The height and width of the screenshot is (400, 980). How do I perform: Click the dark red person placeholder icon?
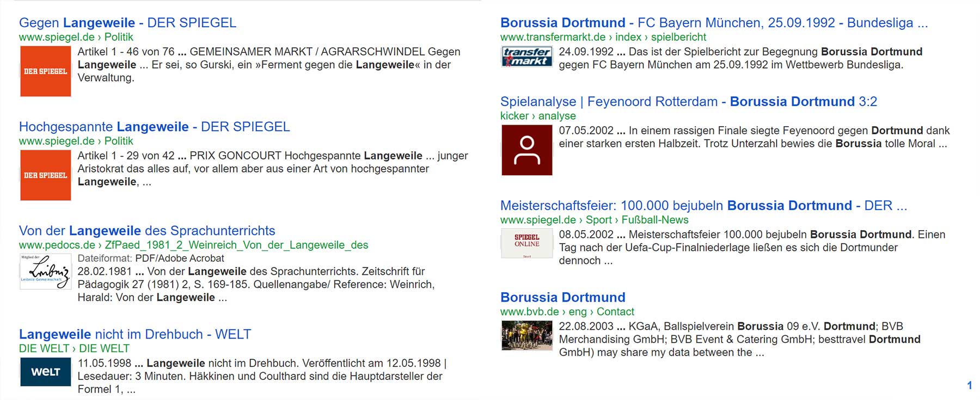click(526, 150)
